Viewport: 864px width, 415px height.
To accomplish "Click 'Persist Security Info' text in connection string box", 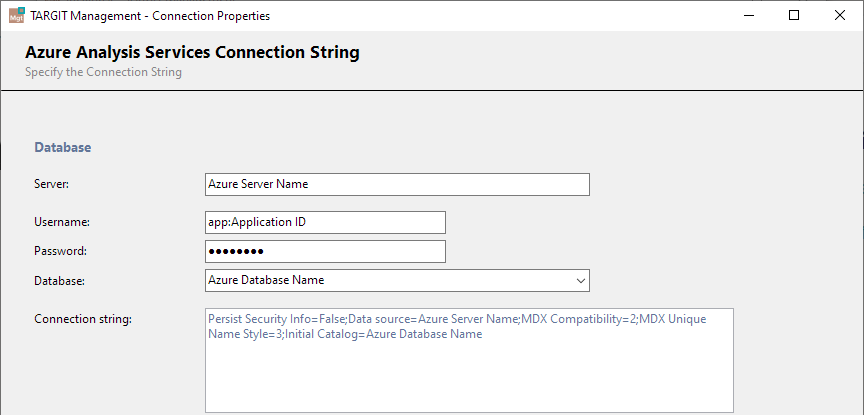I will pos(249,319).
